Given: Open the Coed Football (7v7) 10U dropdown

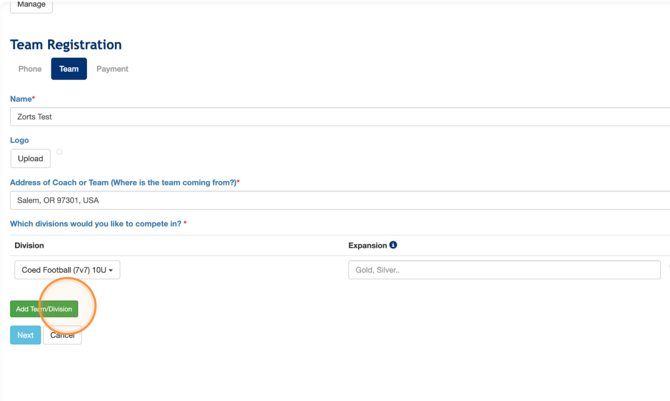Looking at the screenshot, I should pos(67,270).
